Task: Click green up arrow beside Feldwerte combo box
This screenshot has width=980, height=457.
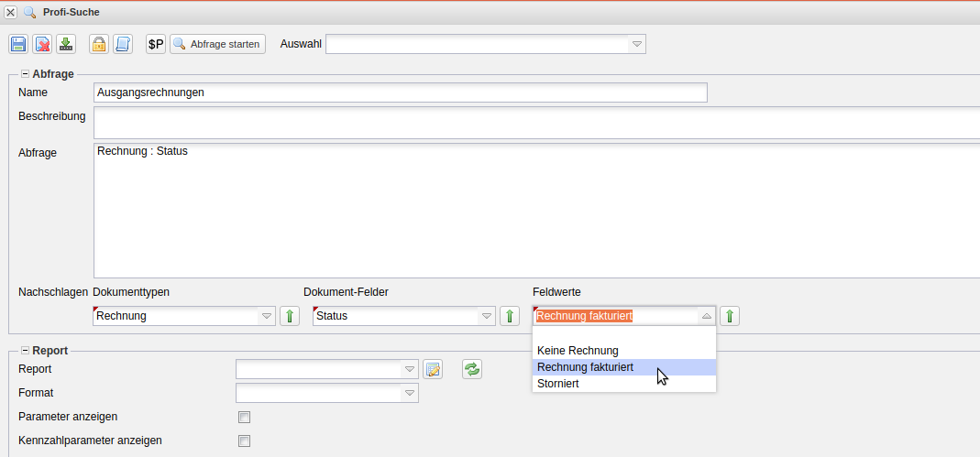Action: 730,316
